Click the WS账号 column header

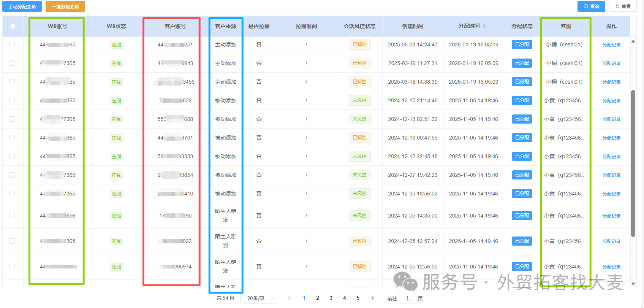tap(57, 26)
